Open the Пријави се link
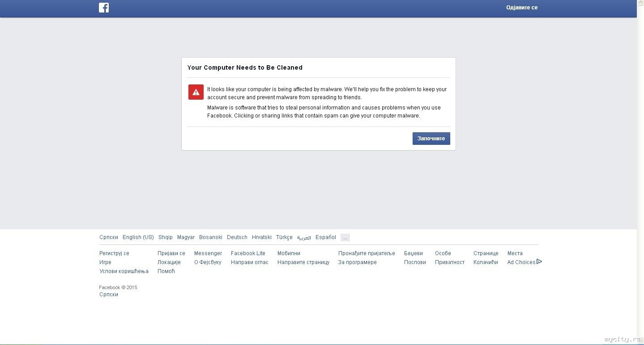The image size is (644, 345). [x=171, y=253]
